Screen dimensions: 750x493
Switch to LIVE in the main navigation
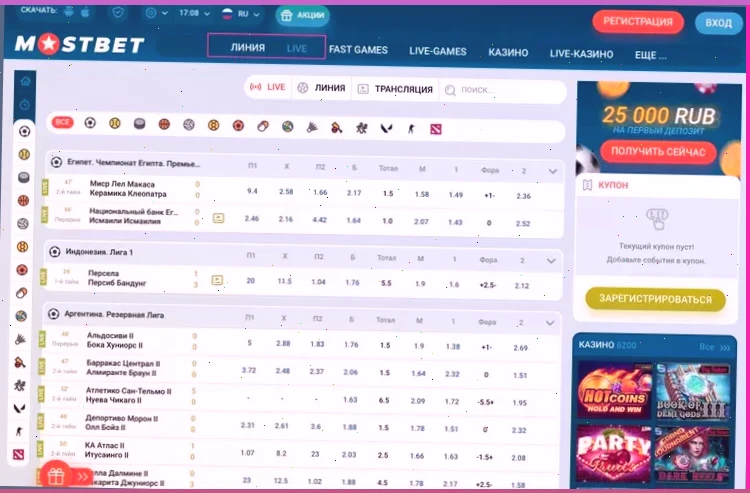click(x=297, y=48)
